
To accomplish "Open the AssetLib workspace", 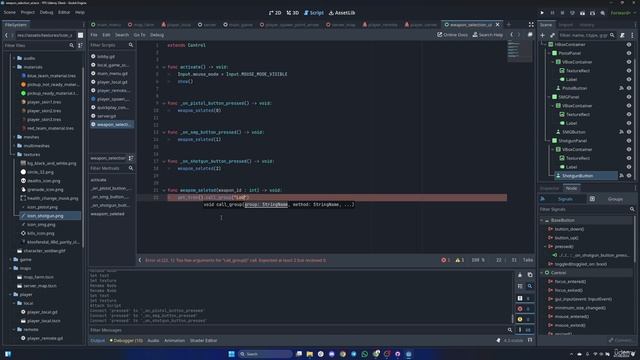I will (342, 13).
